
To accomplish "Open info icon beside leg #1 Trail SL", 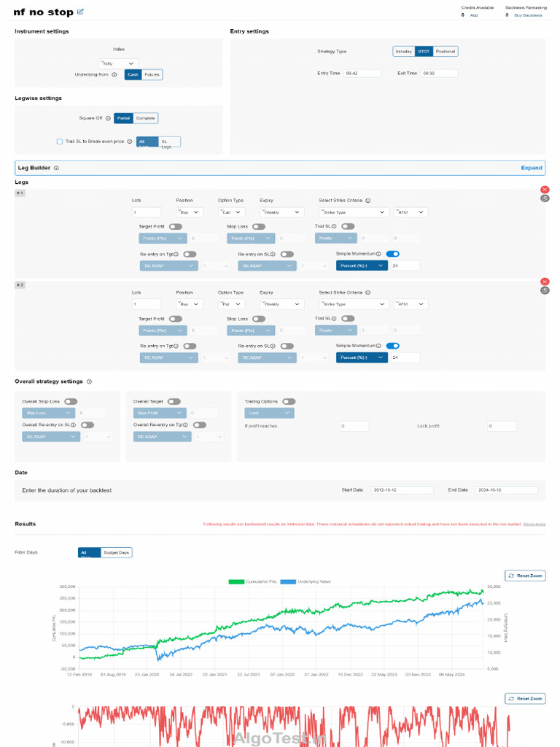I will 334,226.
